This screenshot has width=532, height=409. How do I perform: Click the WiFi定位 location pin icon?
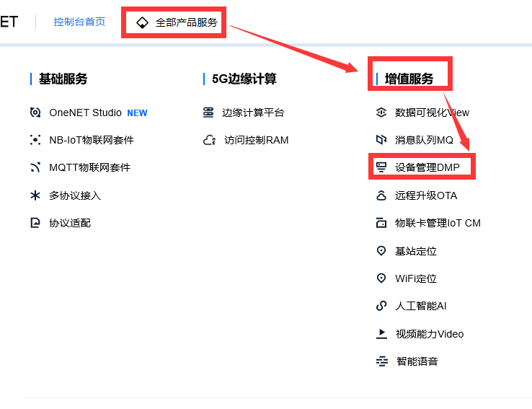tap(381, 278)
